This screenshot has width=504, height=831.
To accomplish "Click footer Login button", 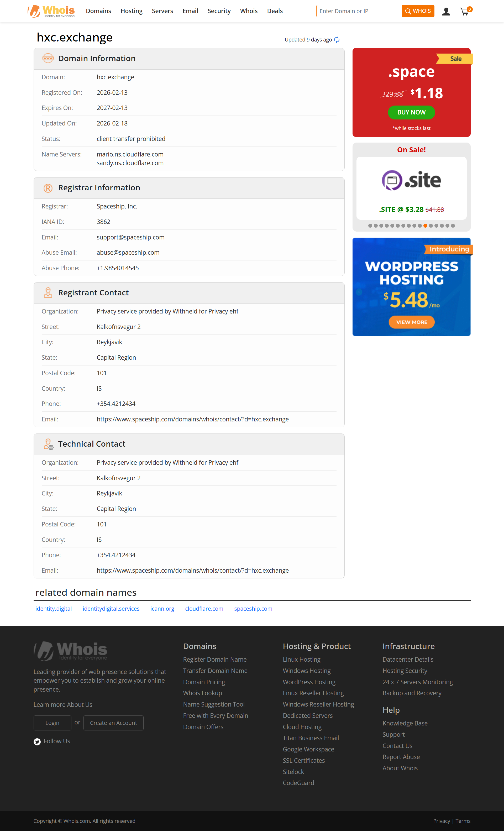I will pyautogui.click(x=52, y=723).
